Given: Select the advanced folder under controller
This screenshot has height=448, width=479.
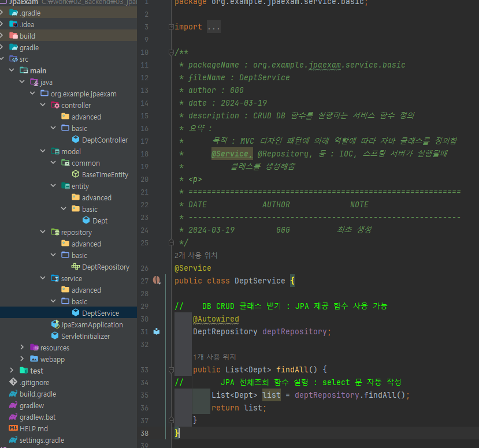Looking at the screenshot, I should (x=86, y=117).
